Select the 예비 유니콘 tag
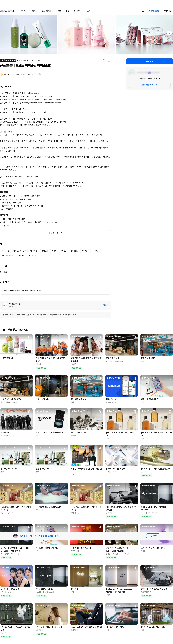This screenshot has width=173, height=644. click(x=34, y=251)
